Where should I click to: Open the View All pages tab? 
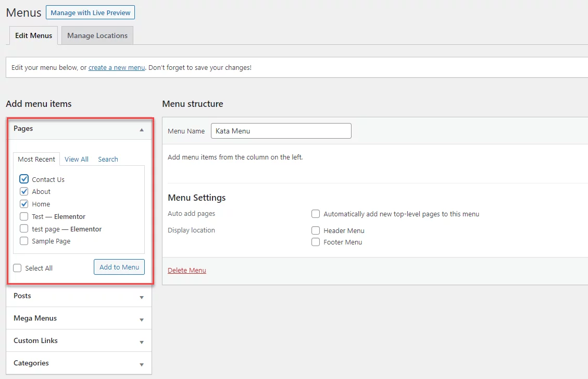point(77,159)
